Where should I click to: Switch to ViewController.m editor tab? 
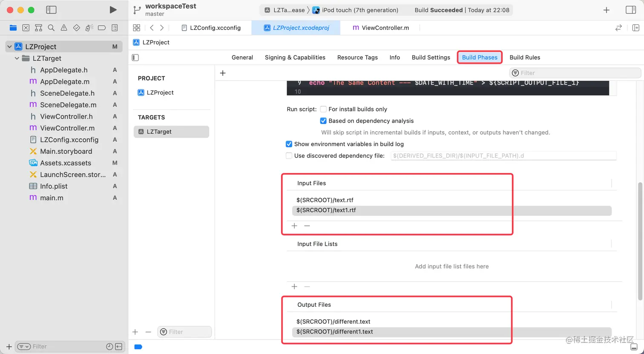[x=381, y=28]
